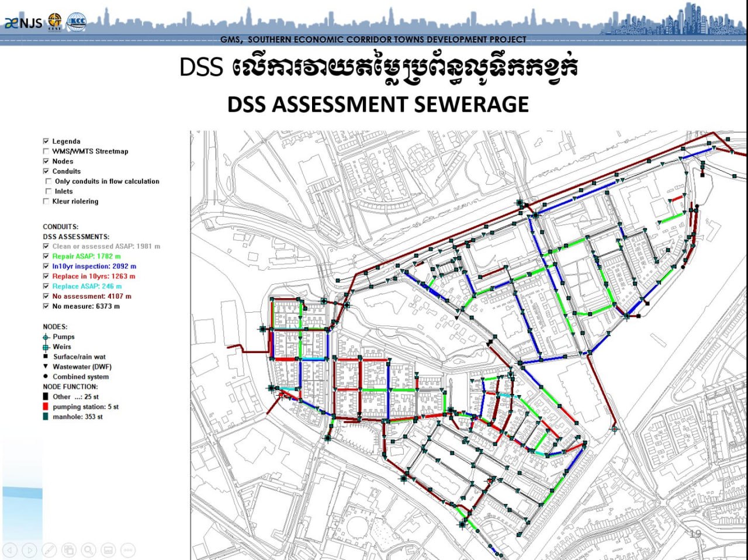Toggle In10yr inspection: 2092 m checkbox
The height and width of the screenshot is (560, 748).
point(46,267)
